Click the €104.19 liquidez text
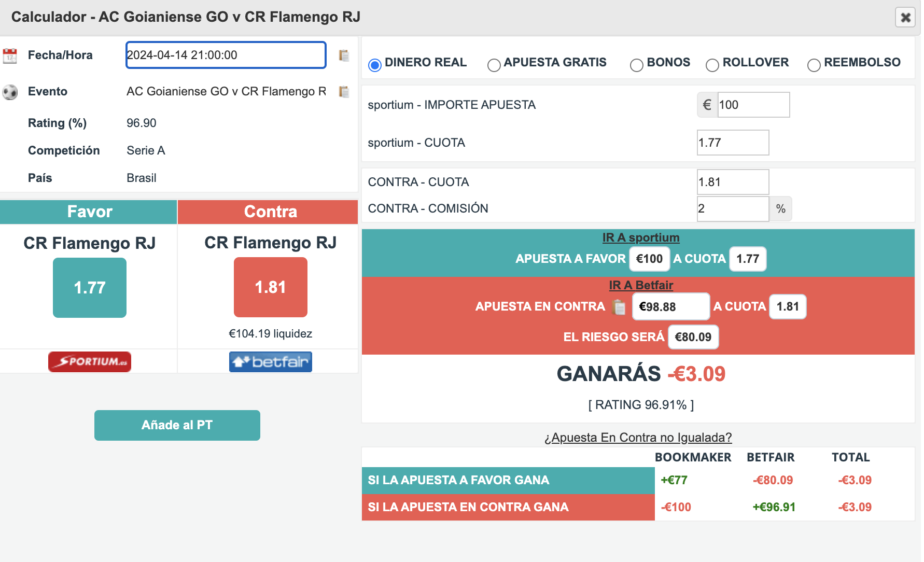The height and width of the screenshot is (562, 924). point(271,333)
